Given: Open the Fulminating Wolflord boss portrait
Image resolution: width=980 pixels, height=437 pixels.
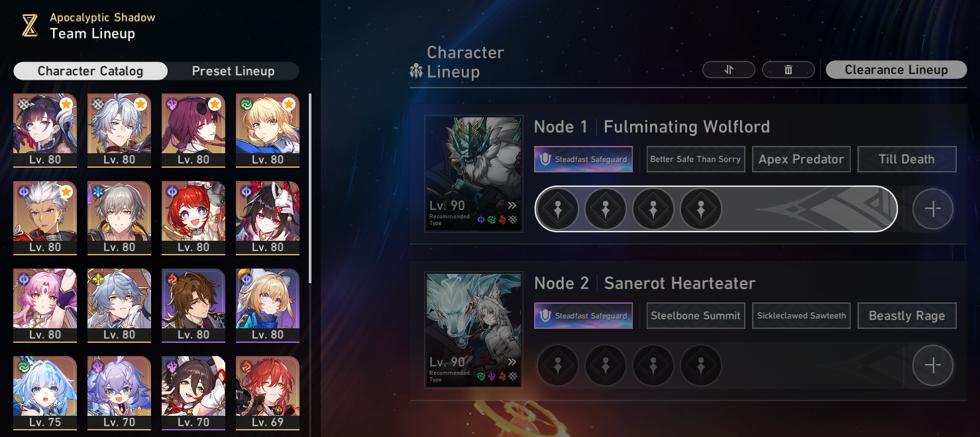Looking at the screenshot, I should click(x=474, y=174).
